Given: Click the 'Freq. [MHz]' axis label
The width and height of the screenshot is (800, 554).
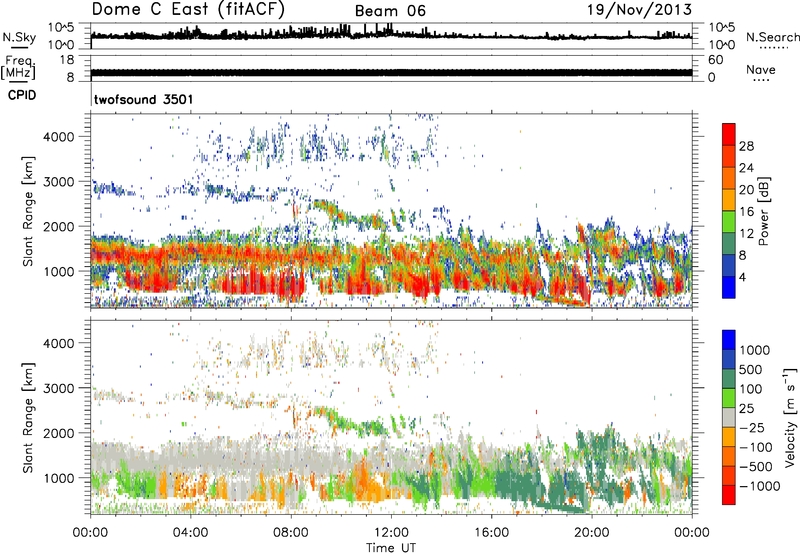Looking at the screenshot, I should [19, 68].
